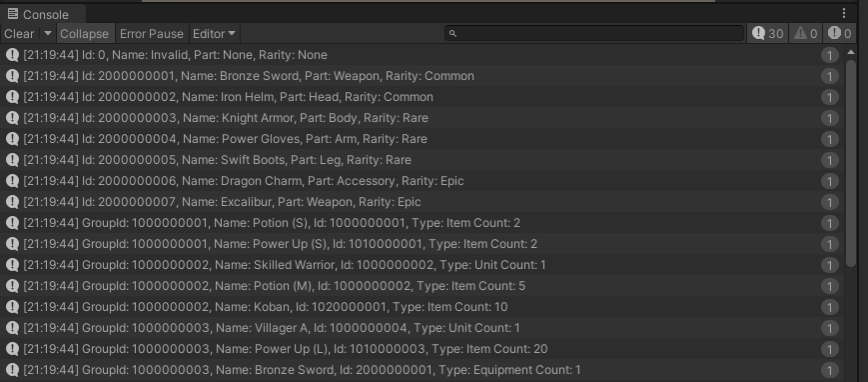Select log entry 'Id: 0, Name: Invalid'
Screen dimensions: 868x382
click(x=423, y=55)
